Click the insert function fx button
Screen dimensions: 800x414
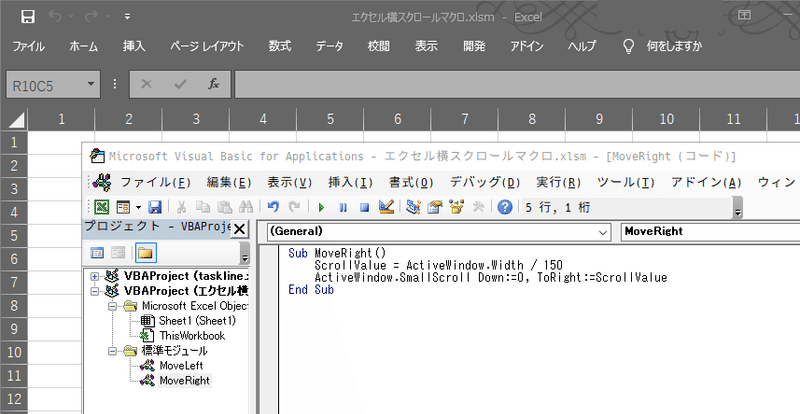[x=214, y=84]
